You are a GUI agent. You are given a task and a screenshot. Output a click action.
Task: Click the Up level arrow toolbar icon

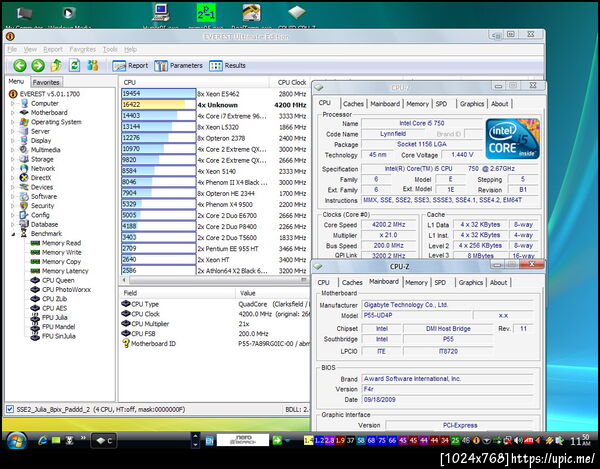point(54,65)
